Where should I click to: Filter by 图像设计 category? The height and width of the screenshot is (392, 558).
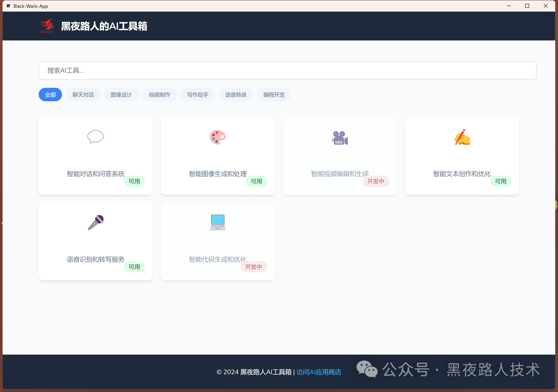point(121,95)
